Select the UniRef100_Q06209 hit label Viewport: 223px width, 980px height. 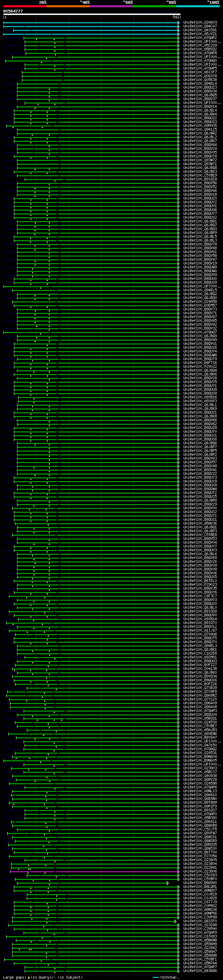200,76
